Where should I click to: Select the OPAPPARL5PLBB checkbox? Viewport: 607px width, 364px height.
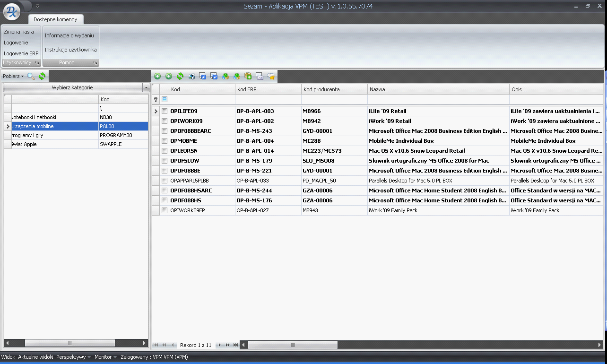165,181
